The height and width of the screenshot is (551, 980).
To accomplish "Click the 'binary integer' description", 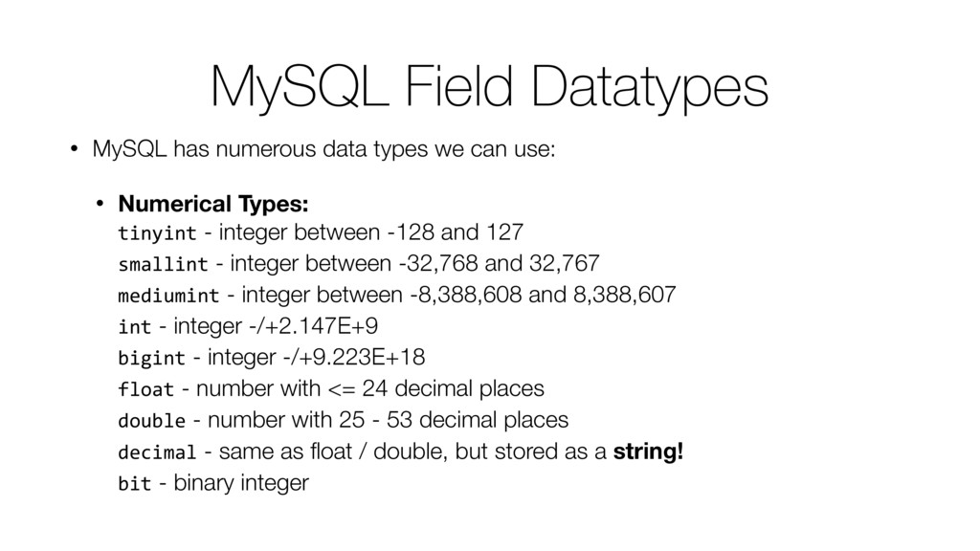I will click(x=241, y=483).
